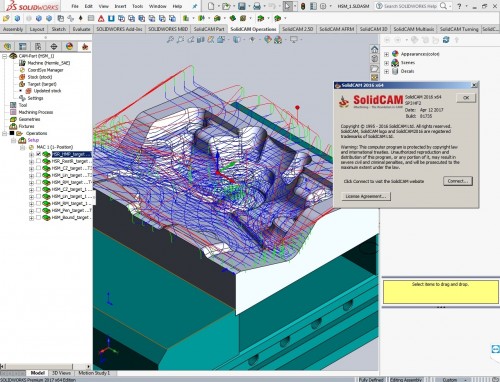Click the Rebuild traffic light icon
Screen dimensions: 500x382
[x=303, y=6]
